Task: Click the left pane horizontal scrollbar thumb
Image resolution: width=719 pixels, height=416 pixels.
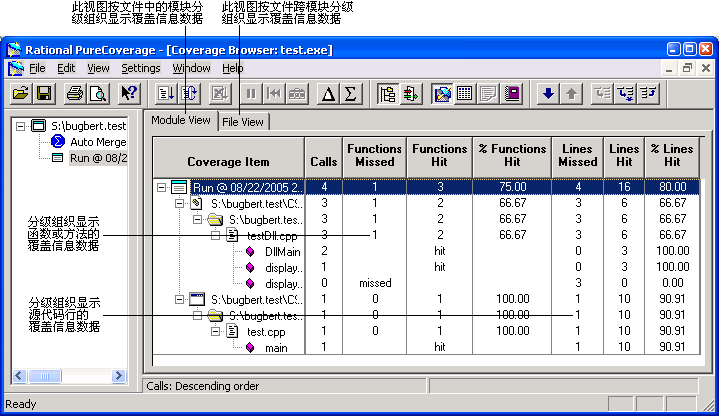Action: (44, 376)
